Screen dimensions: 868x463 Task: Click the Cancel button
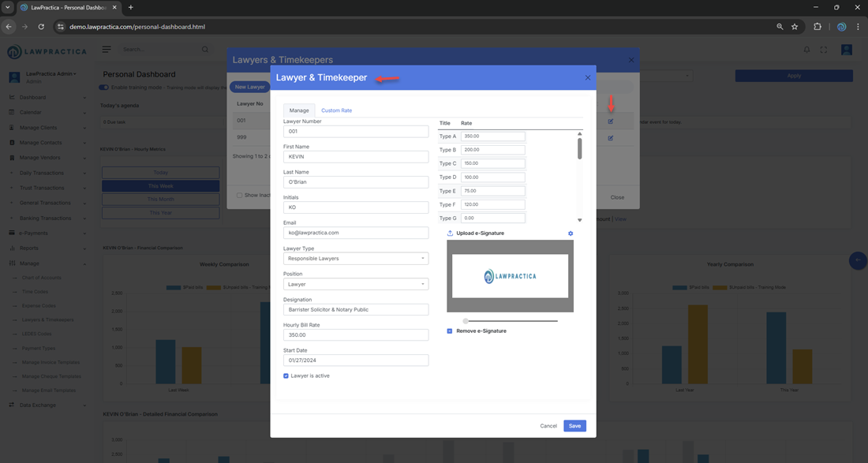click(548, 426)
